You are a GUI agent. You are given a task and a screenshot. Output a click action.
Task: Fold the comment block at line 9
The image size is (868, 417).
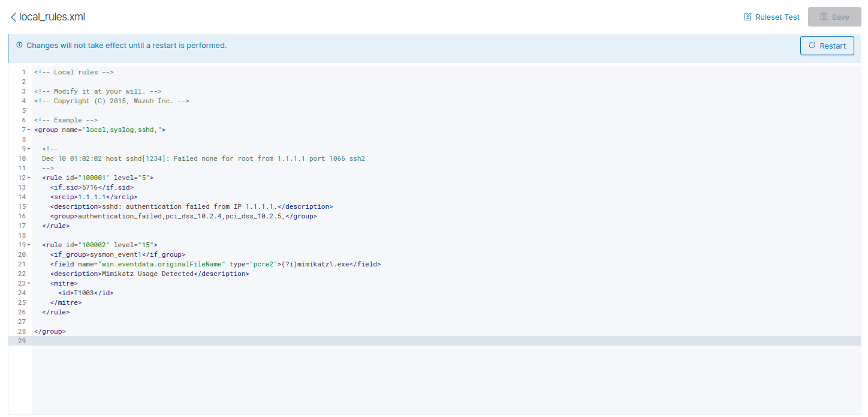29,149
